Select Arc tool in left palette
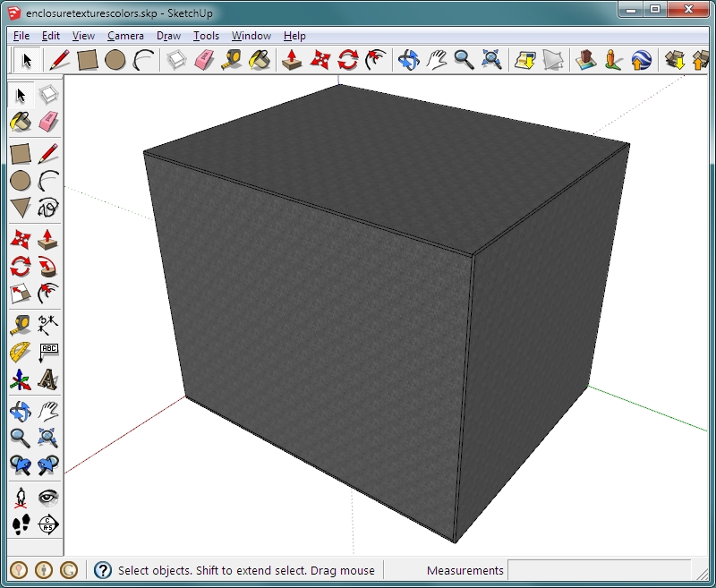The image size is (716, 588). 48,181
